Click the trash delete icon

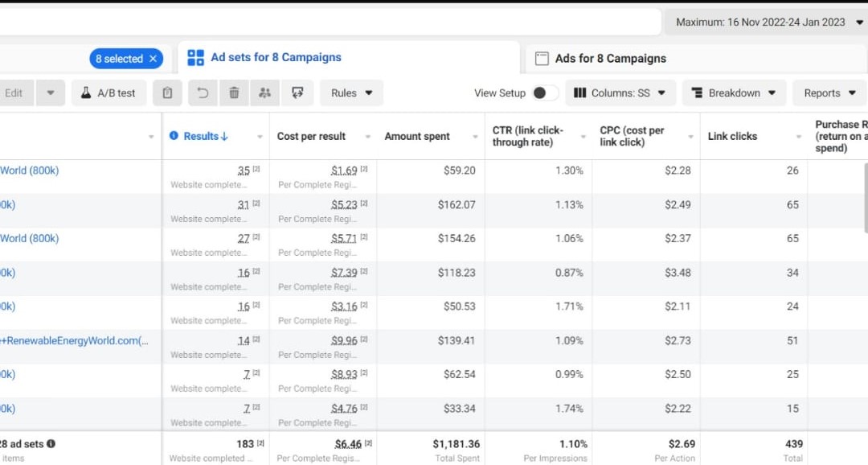click(234, 93)
